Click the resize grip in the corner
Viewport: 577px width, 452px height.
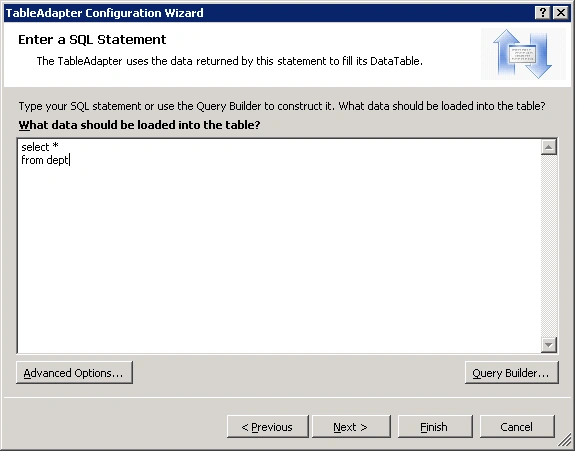[x=565, y=440]
